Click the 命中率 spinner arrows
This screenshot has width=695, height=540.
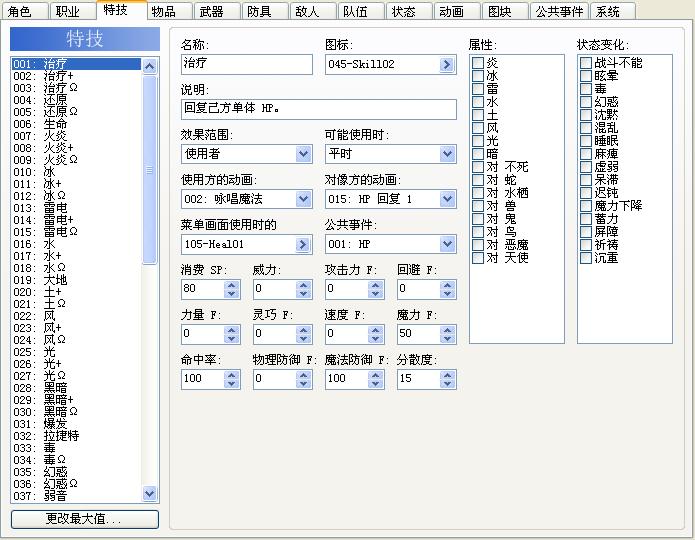click(x=231, y=379)
